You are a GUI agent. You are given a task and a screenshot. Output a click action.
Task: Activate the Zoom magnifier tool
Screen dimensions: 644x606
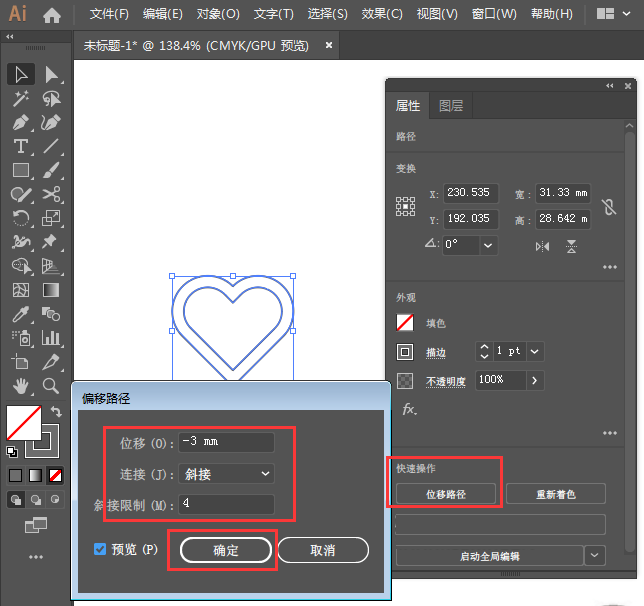(x=51, y=386)
